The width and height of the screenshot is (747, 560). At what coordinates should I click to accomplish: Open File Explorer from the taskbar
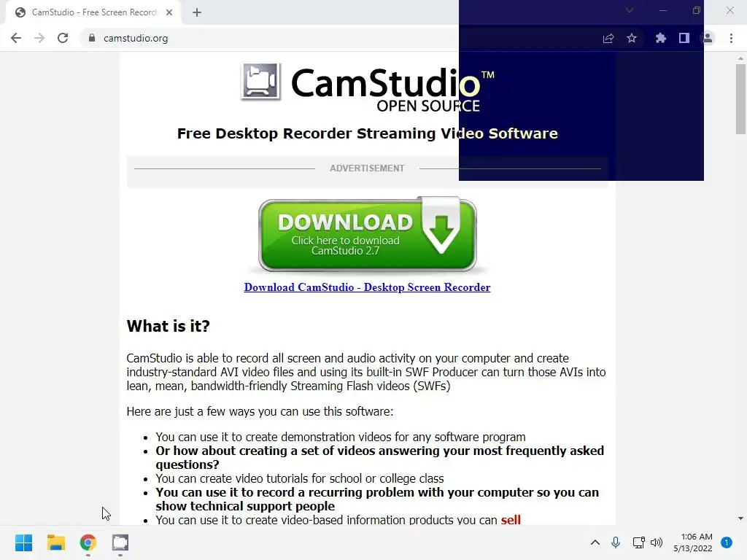[x=55, y=542]
